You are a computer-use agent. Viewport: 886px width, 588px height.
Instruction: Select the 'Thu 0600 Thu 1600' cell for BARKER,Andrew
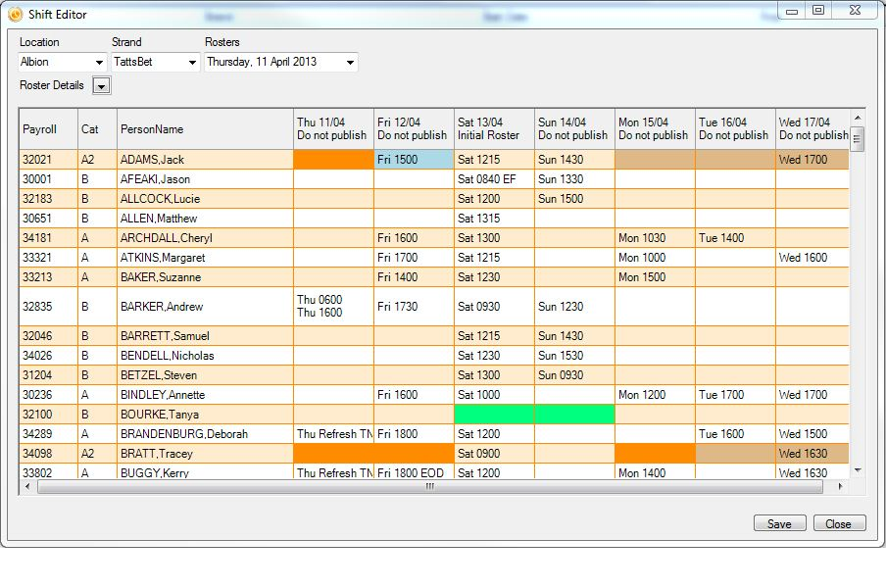click(331, 307)
